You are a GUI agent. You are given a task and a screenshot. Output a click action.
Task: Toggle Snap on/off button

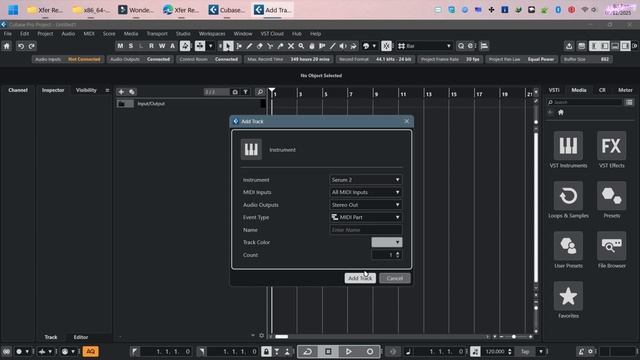point(386,46)
